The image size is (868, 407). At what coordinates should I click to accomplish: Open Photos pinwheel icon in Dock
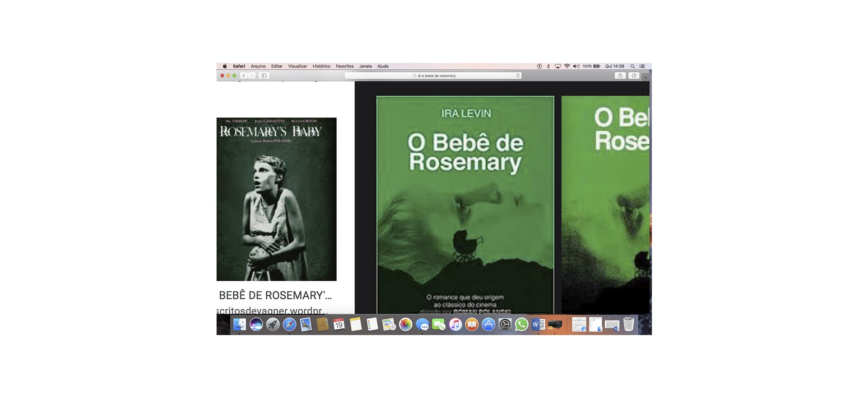406,324
